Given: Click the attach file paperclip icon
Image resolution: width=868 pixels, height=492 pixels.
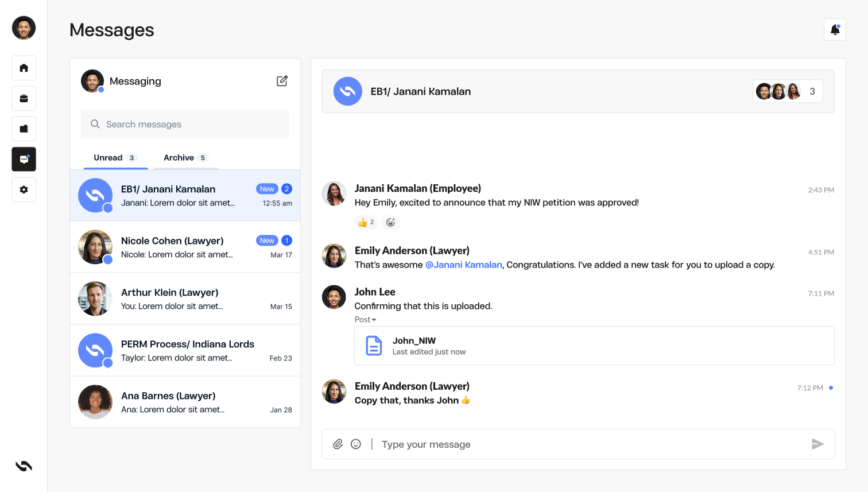Looking at the screenshot, I should pyautogui.click(x=338, y=444).
